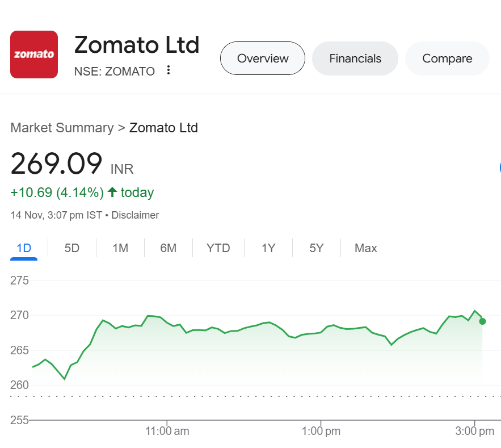501x448 pixels.
Task: Select the 5D time range
Action: click(71, 248)
